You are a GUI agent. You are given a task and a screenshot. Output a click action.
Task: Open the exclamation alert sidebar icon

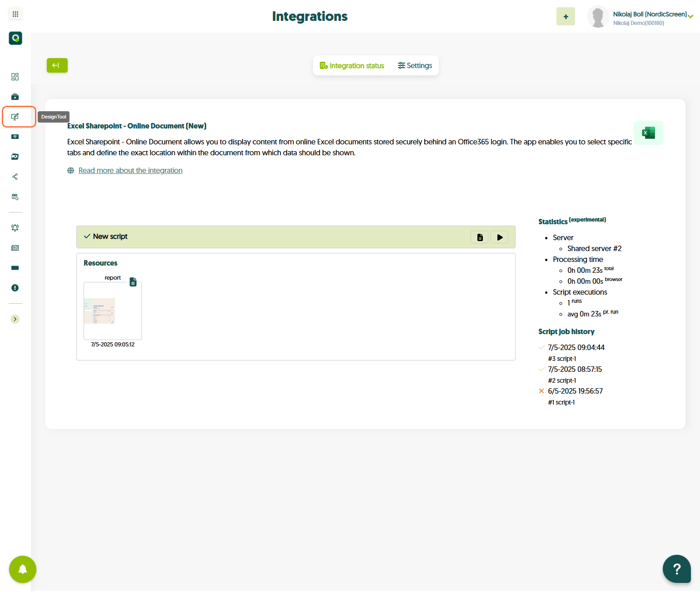click(x=15, y=288)
